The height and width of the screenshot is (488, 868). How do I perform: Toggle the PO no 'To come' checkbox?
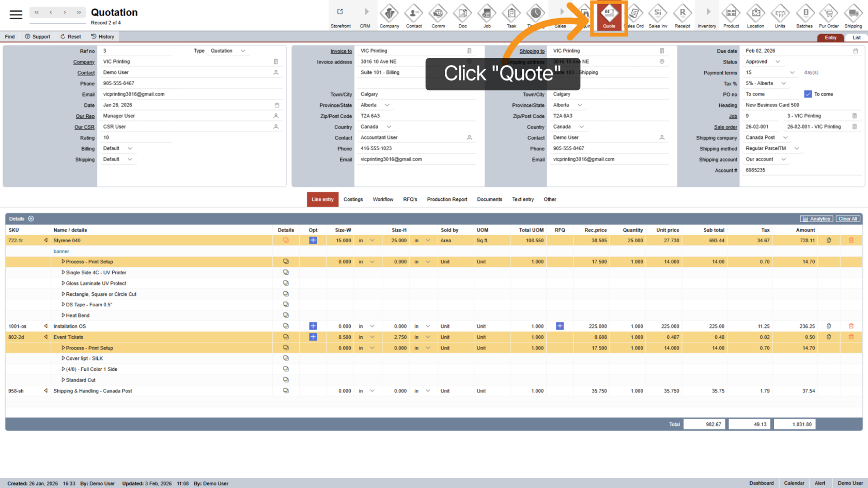point(808,94)
